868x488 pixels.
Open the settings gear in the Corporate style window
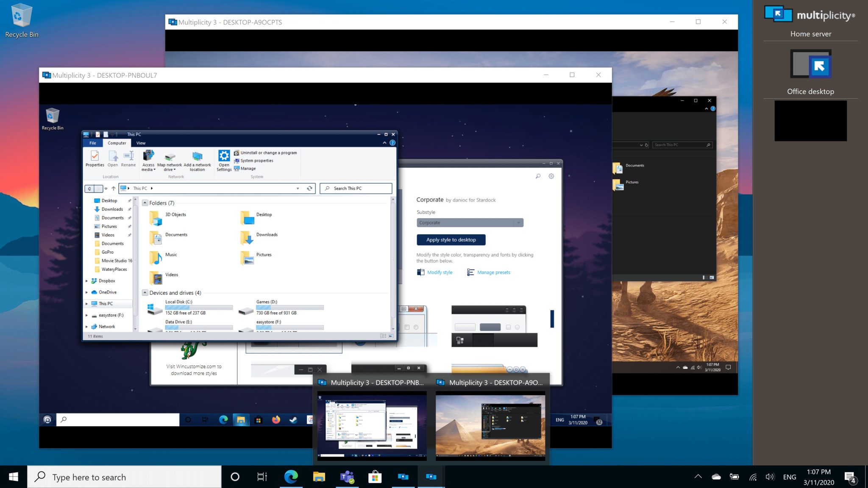(x=551, y=176)
